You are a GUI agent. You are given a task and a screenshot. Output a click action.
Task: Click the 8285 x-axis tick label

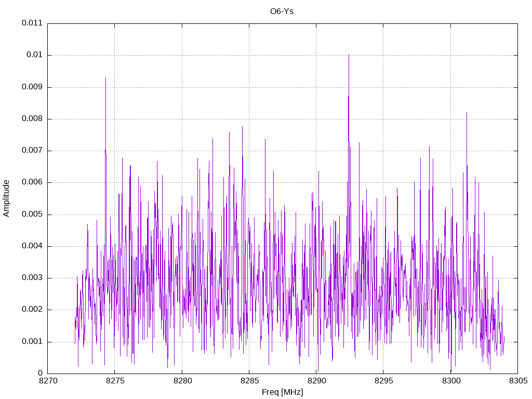[250, 381]
